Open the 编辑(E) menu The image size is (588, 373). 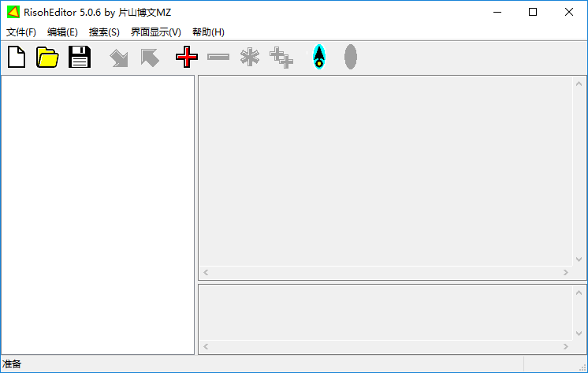62,32
